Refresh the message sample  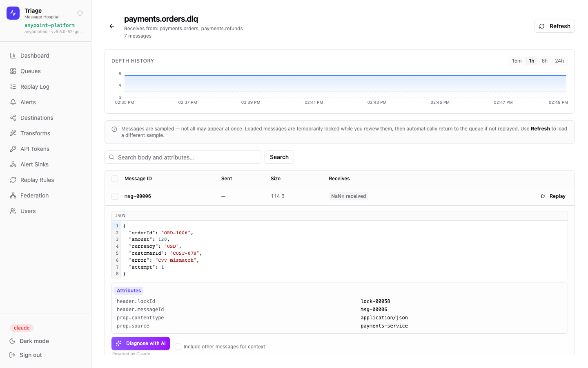555,26
